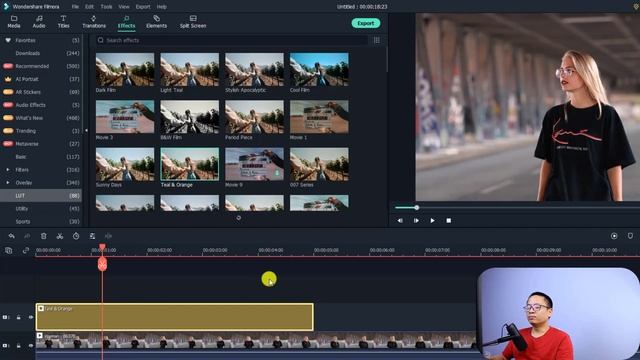640x360 pixels.
Task: Select the Sunny Days LUT thumbnail
Action: coord(125,164)
